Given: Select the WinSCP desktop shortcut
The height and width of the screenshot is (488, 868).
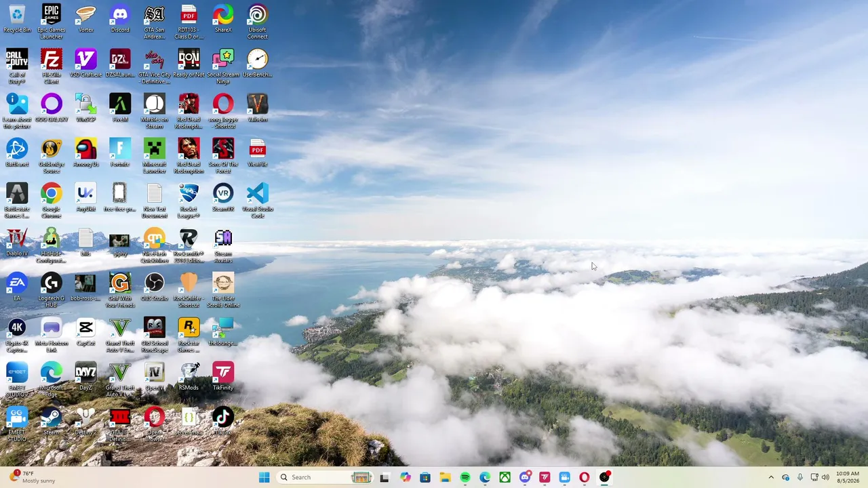Looking at the screenshot, I should [x=85, y=108].
